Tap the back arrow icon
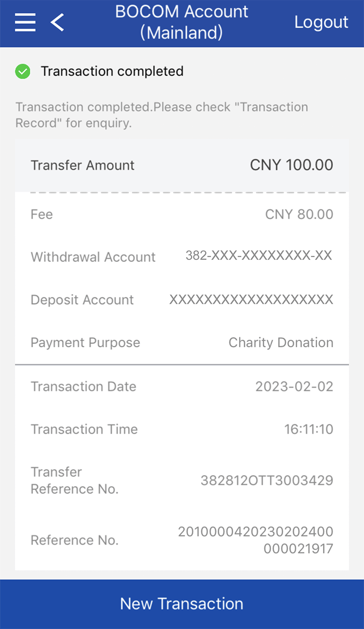Screen dimensions: 364x629 tap(58, 22)
